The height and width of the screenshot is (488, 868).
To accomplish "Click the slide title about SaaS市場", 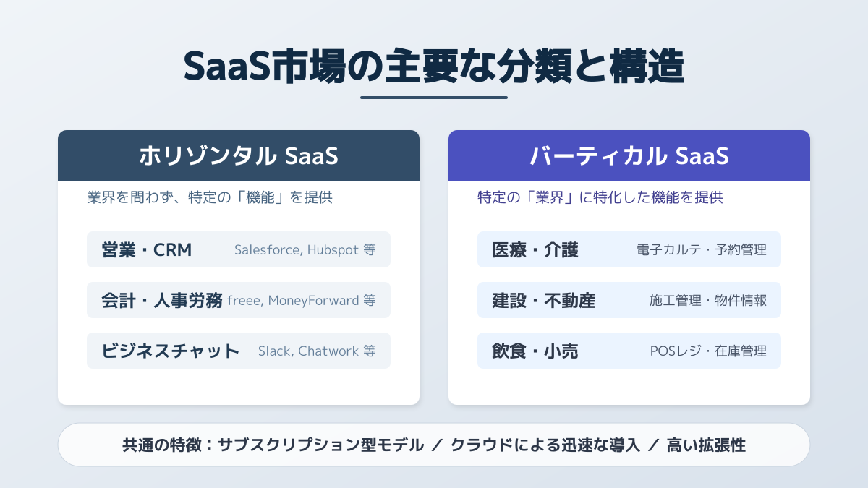I will 433,67.
